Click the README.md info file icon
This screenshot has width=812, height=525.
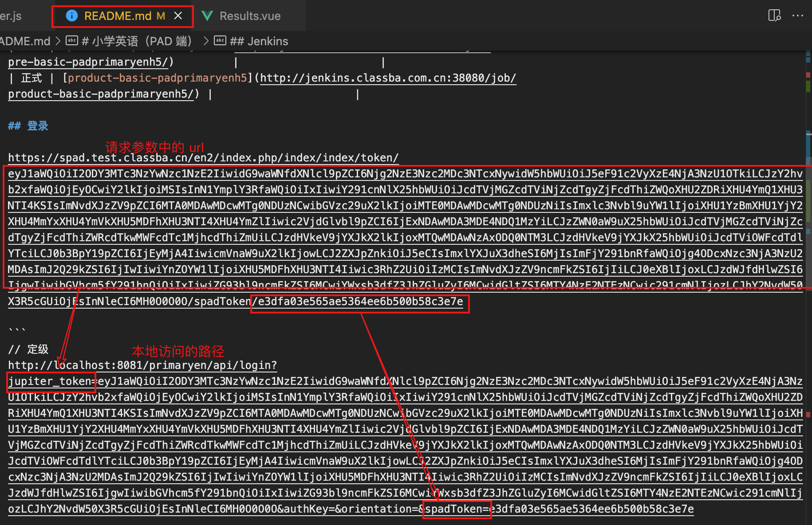point(72,16)
